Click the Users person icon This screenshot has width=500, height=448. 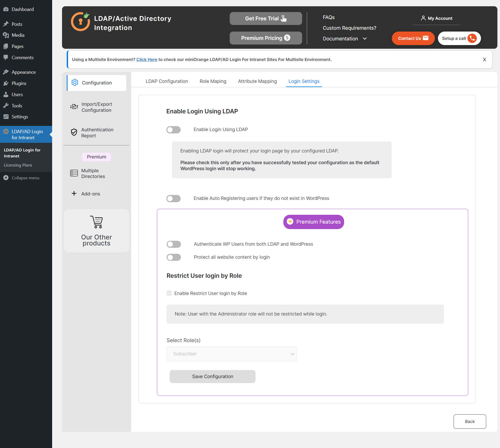pos(6,95)
